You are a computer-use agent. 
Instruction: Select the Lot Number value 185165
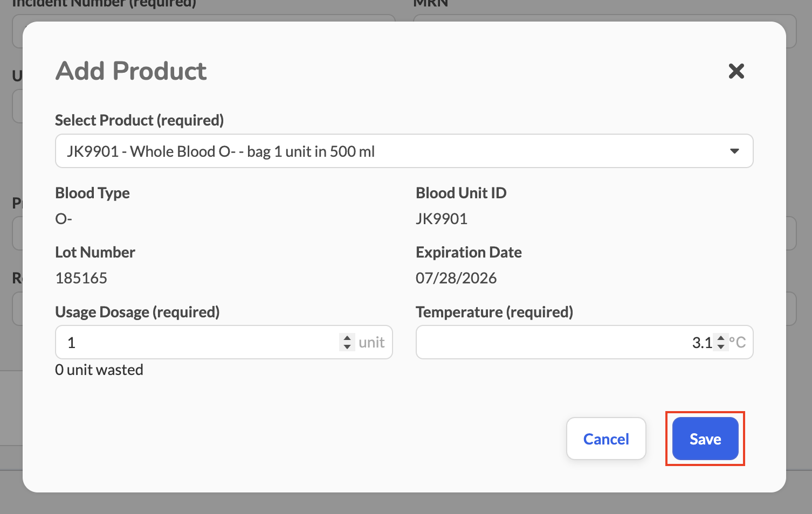click(81, 278)
